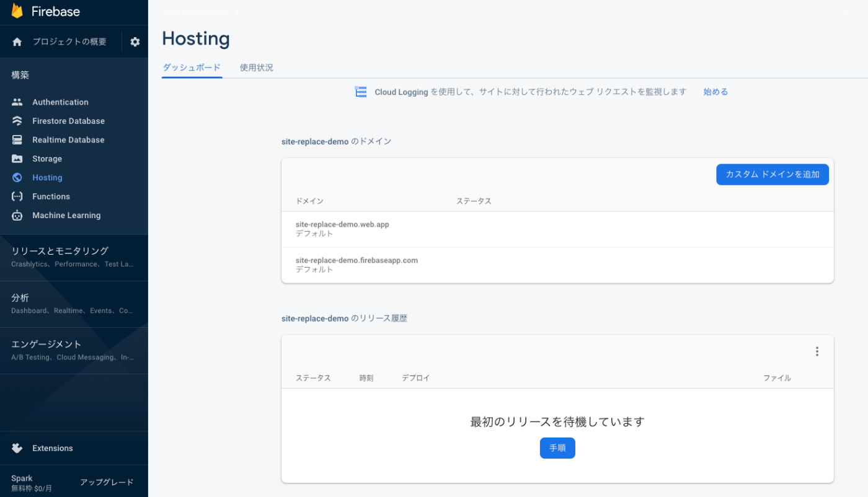868x497 pixels.
Task: Switch to ダッシュボード tab
Action: click(x=192, y=68)
